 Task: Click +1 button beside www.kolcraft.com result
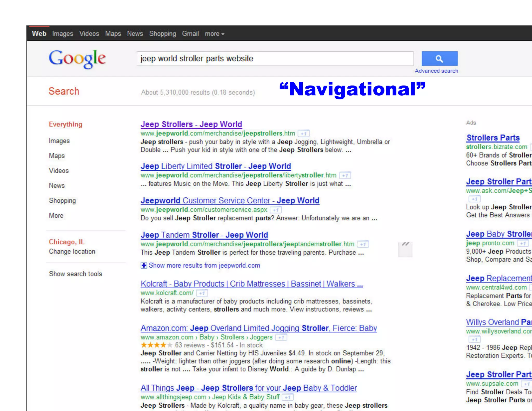click(202, 293)
